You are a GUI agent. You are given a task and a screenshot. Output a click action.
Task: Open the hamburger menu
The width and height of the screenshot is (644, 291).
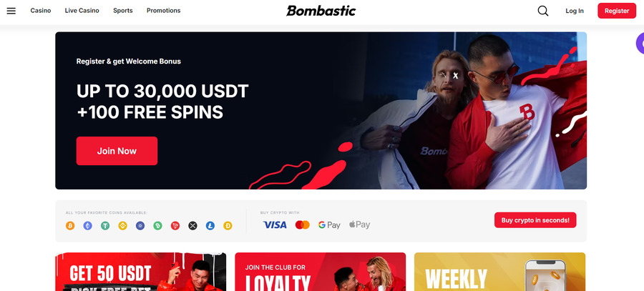[x=11, y=11]
